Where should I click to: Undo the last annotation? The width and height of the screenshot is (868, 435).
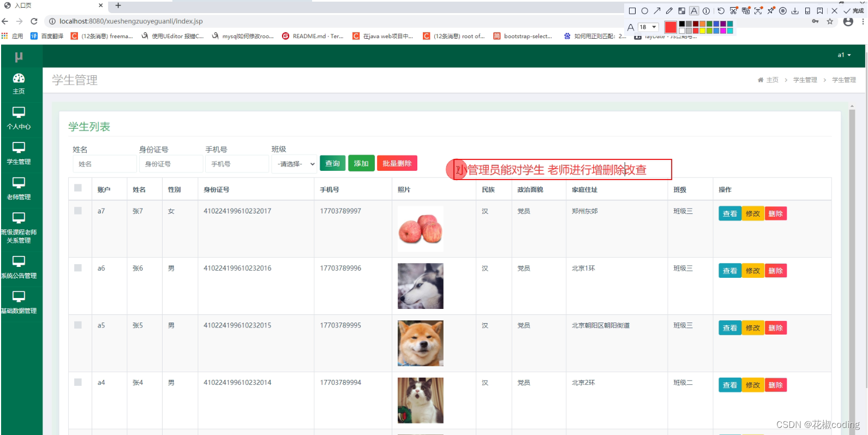tap(721, 11)
